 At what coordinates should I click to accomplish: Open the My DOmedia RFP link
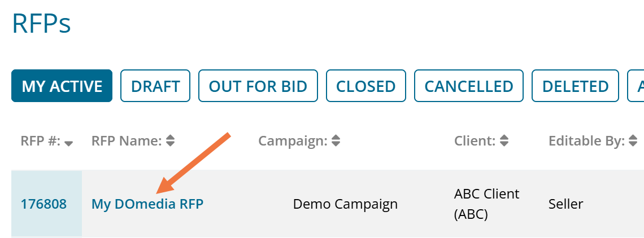pyautogui.click(x=147, y=204)
